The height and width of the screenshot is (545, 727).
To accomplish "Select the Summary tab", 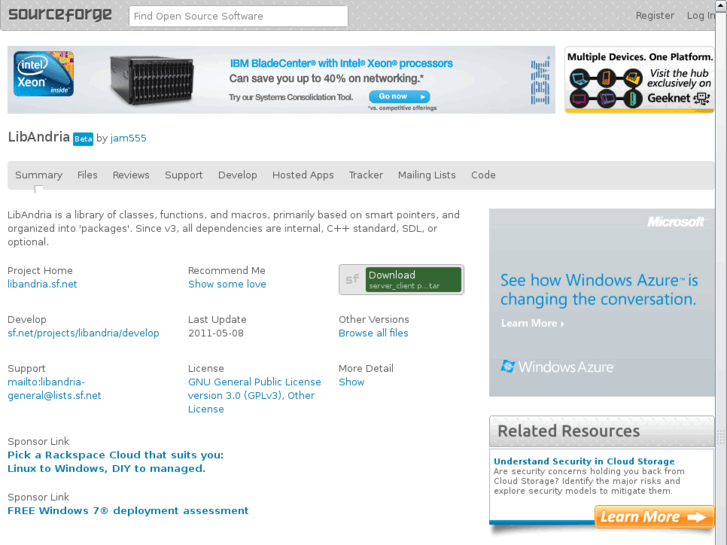I will point(38,175).
